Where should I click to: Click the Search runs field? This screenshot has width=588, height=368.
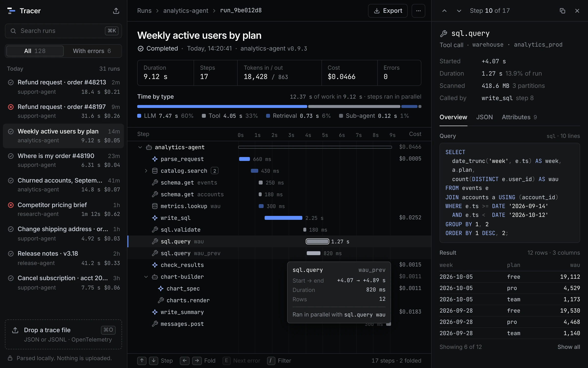(x=63, y=31)
